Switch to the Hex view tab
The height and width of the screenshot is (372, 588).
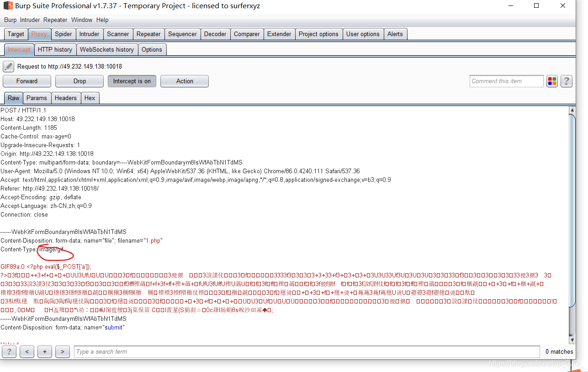tap(90, 98)
